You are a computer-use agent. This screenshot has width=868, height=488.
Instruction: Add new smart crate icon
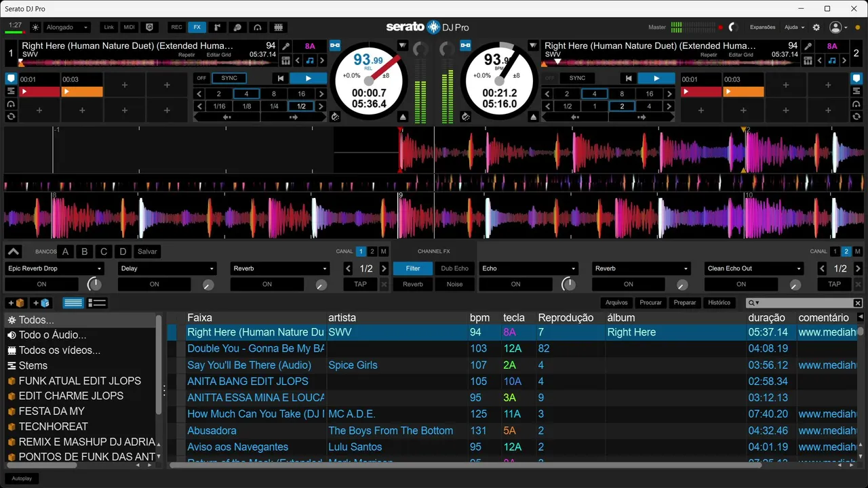(x=41, y=303)
